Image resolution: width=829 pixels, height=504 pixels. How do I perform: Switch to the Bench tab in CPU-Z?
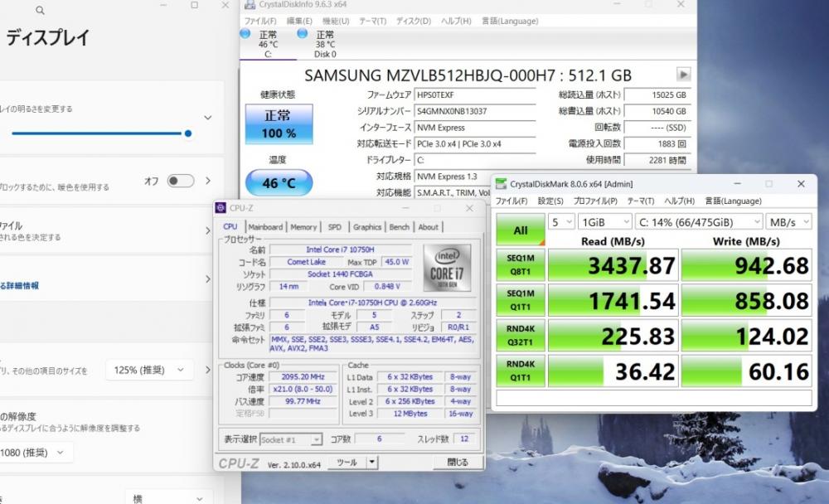click(400, 227)
